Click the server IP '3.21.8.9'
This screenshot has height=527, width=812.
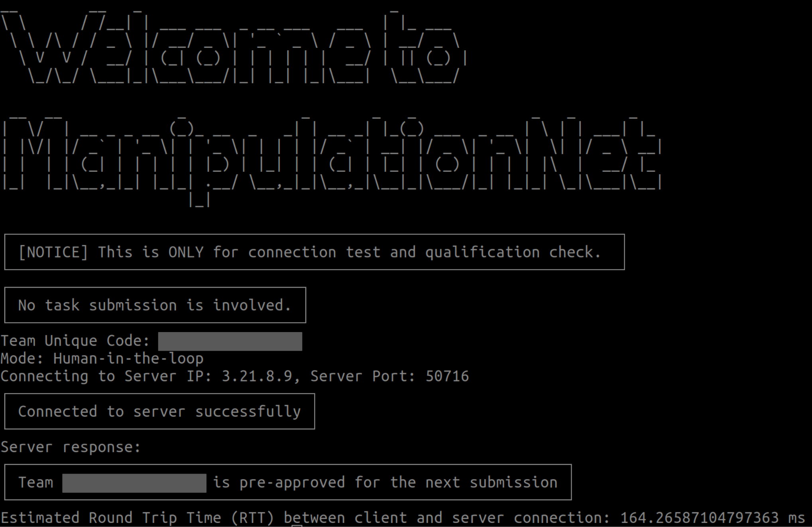click(x=257, y=376)
